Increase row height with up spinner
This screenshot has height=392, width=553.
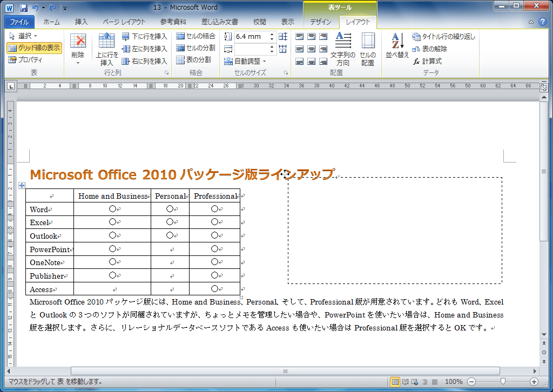click(x=272, y=34)
